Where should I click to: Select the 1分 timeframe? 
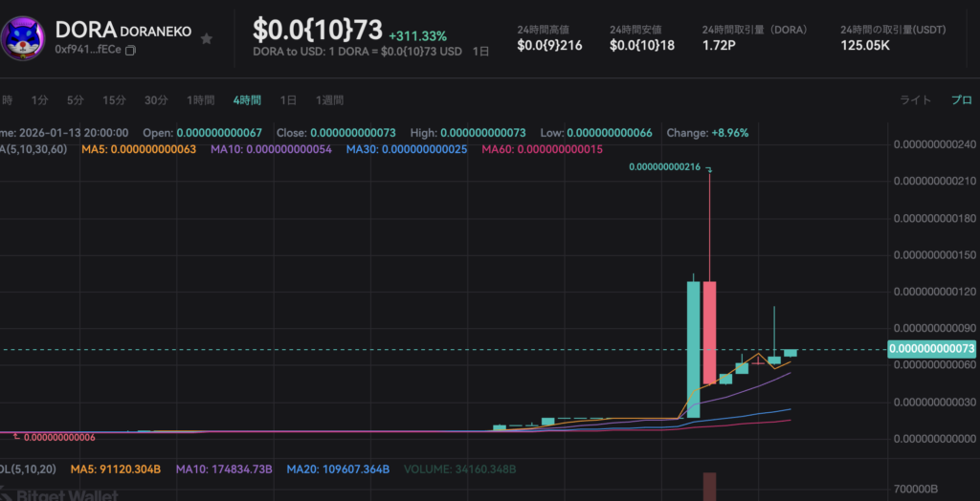(x=39, y=100)
